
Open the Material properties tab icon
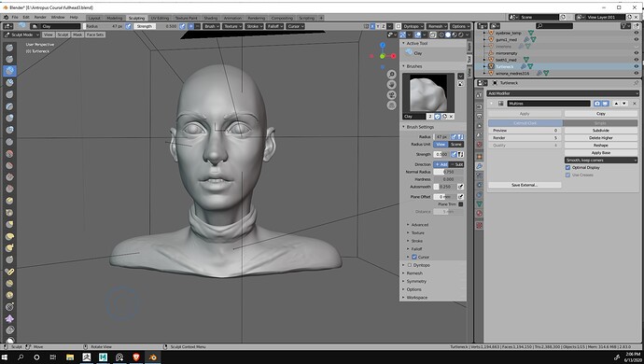coord(479,213)
